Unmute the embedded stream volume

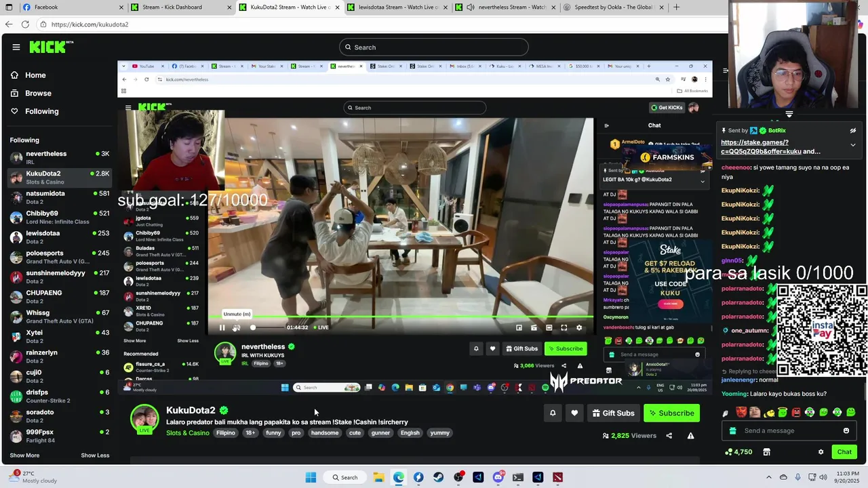tap(236, 327)
